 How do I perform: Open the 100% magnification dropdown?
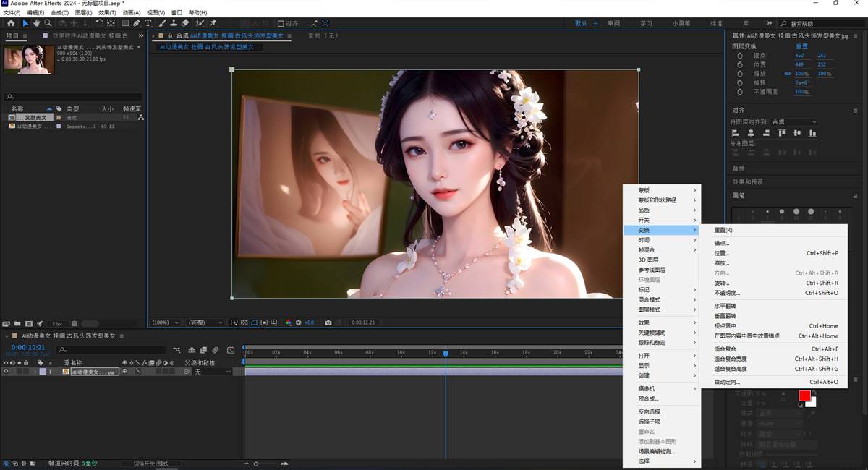coord(166,322)
